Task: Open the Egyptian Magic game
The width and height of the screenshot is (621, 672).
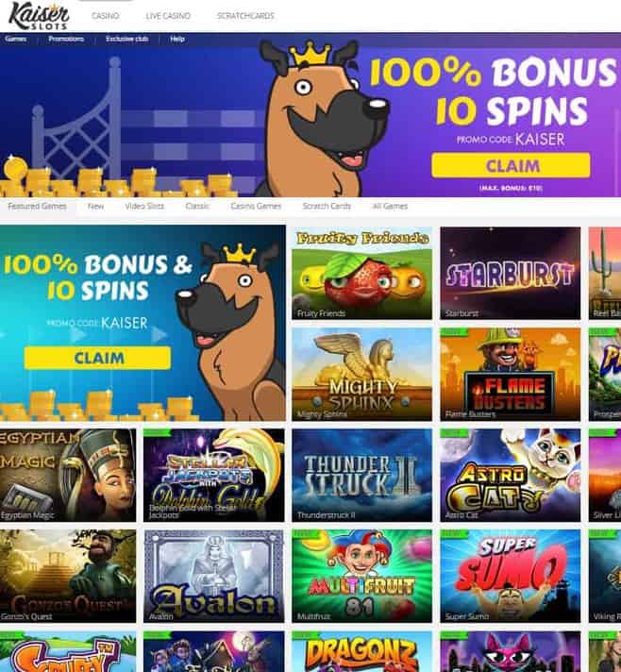Action: click(x=68, y=476)
